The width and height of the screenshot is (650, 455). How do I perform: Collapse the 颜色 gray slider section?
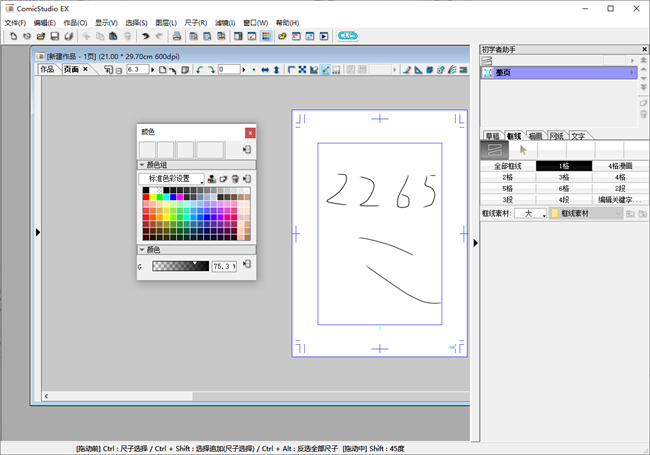pos(142,250)
